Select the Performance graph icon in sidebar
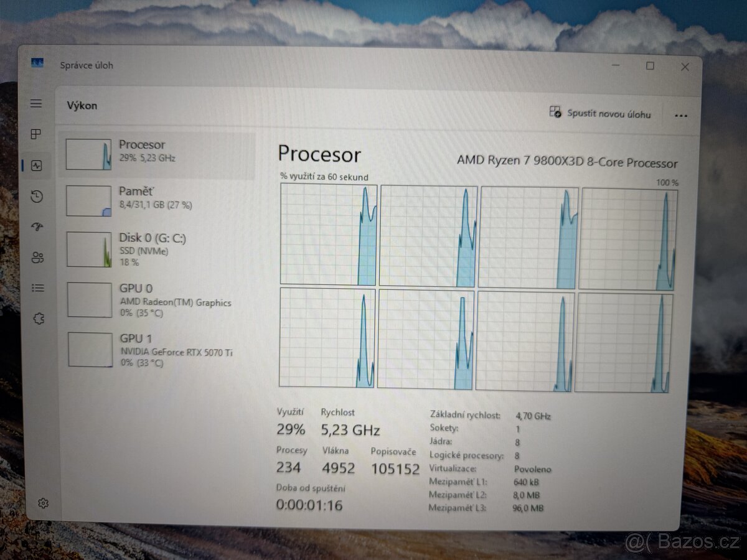The height and width of the screenshot is (560, 747). [x=36, y=166]
